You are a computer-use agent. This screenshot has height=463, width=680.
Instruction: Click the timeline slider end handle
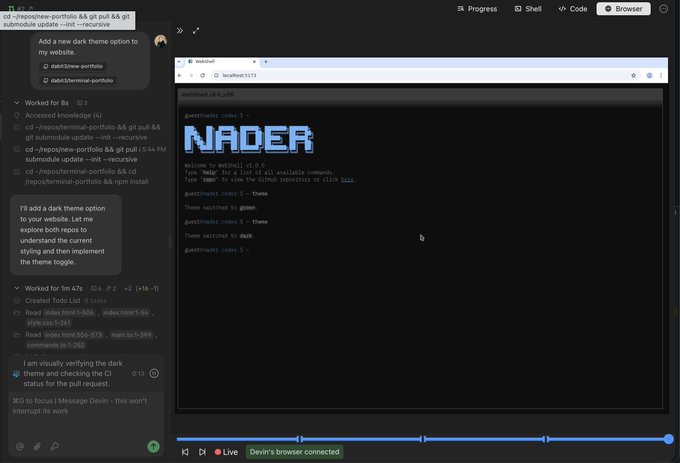(x=668, y=439)
